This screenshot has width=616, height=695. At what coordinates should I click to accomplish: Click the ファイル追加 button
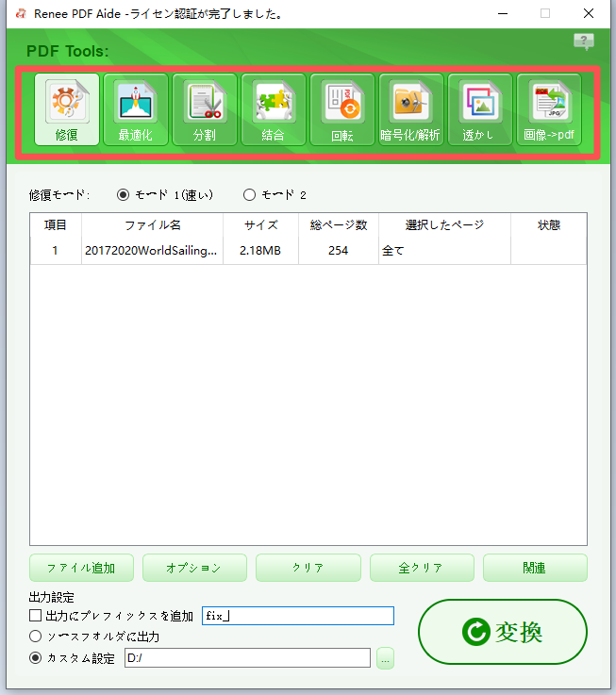click(x=82, y=568)
